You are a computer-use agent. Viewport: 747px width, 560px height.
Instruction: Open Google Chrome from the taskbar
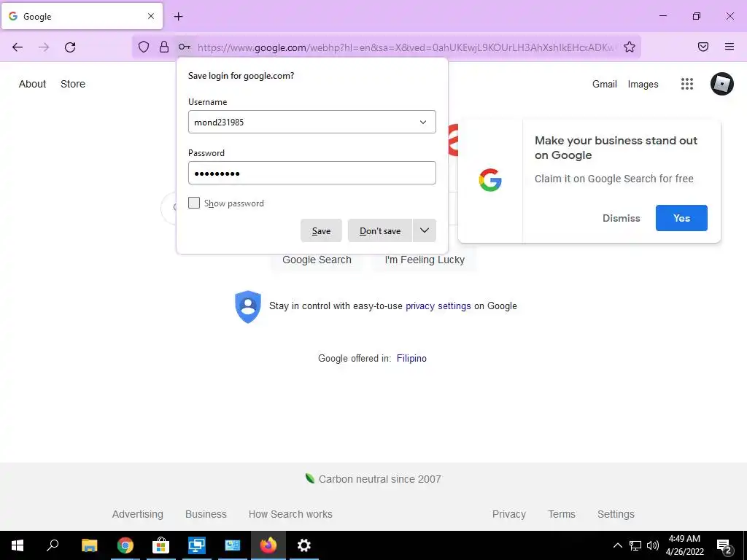(125, 545)
